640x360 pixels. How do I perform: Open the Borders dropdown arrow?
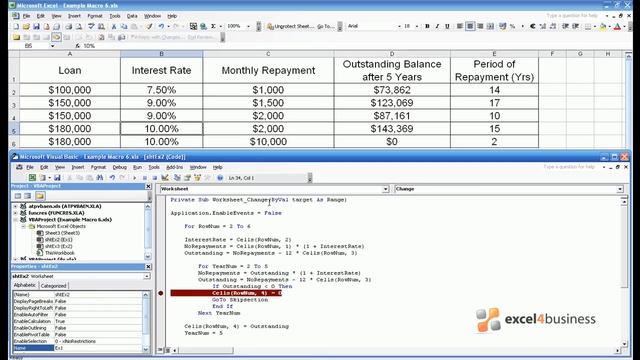pos(595,26)
